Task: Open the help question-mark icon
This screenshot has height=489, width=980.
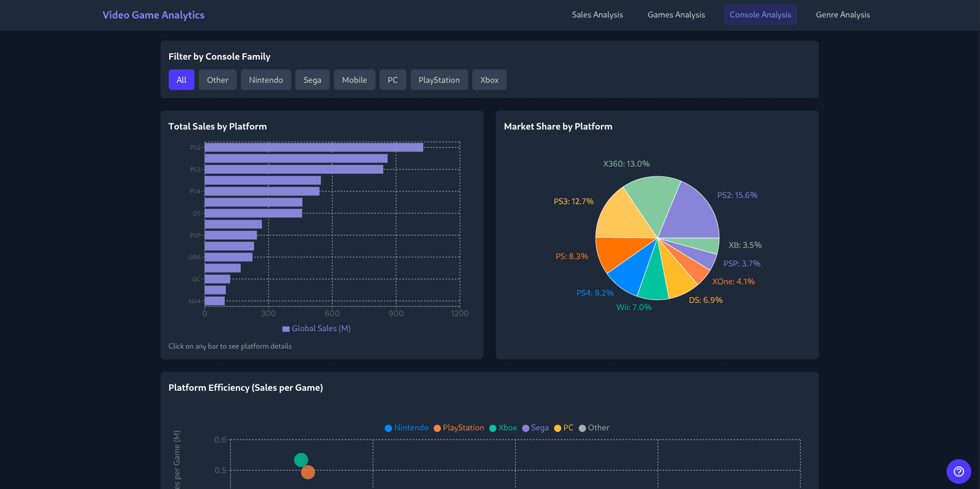Action: click(958, 472)
